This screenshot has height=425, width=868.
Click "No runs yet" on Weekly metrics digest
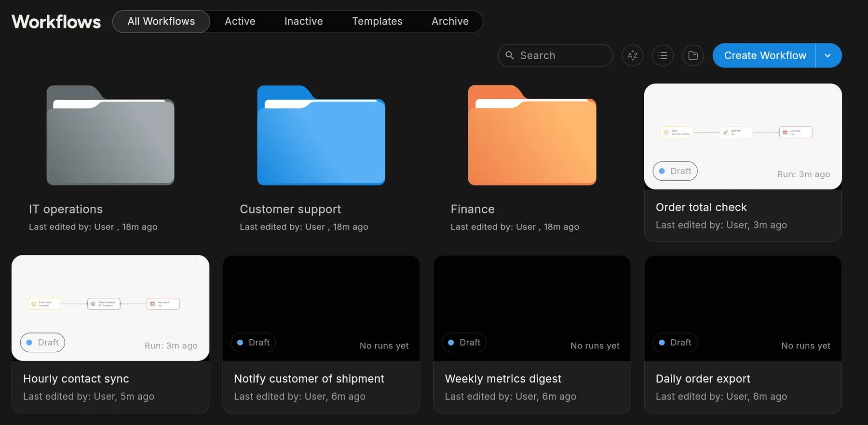pyautogui.click(x=595, y=346)
